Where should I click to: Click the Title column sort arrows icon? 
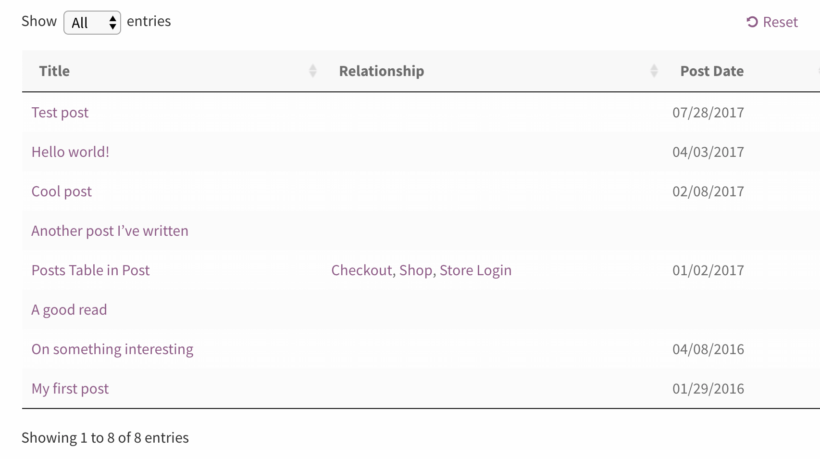[x=313, y=71]
